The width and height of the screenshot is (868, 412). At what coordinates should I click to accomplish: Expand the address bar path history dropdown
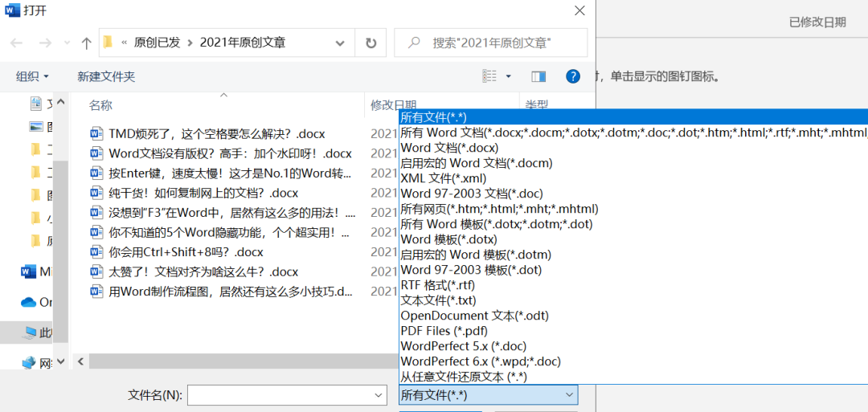pos(341,43)
